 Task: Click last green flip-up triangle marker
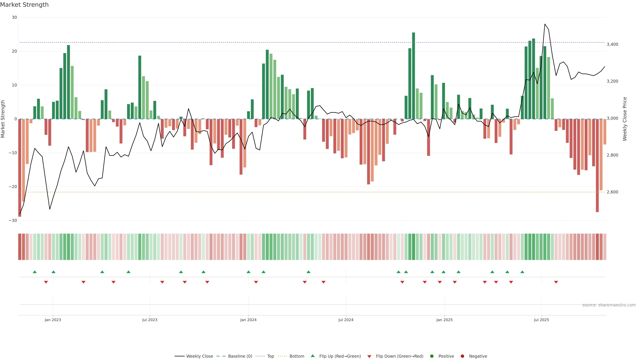pyautogui.click(x=522, y=272)
